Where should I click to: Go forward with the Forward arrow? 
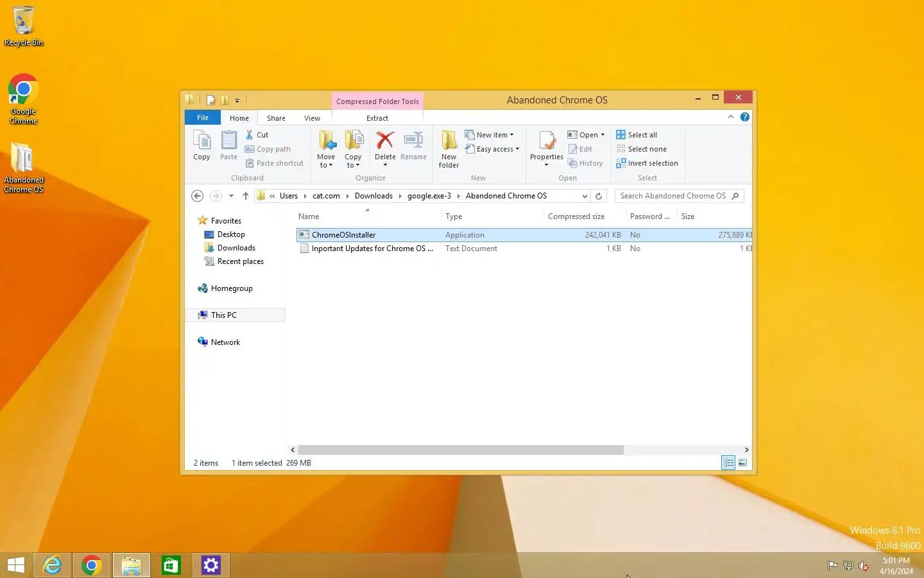click(216, 196)
